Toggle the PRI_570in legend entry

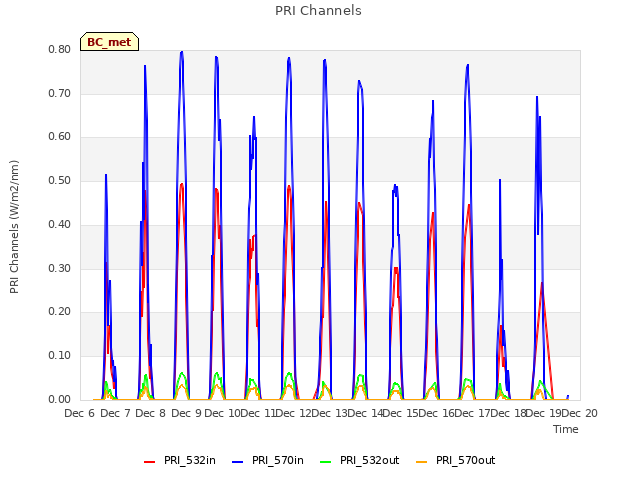click(268, 460)
